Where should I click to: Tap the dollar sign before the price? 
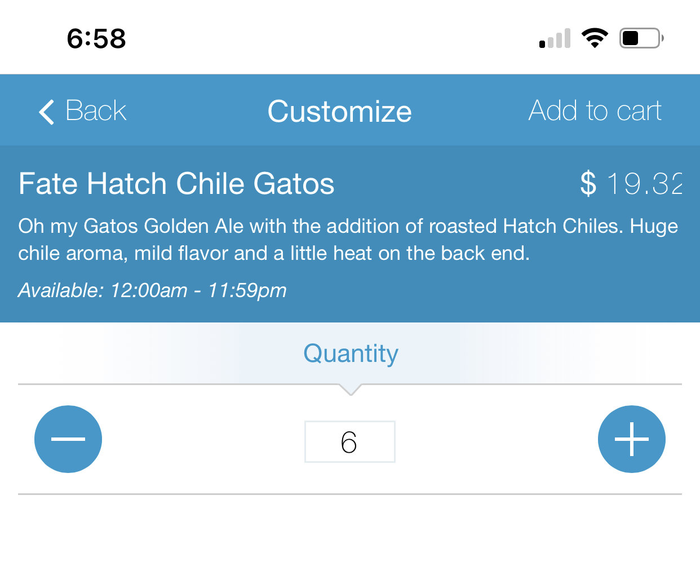pyautogui.click(x=588, y=184)
